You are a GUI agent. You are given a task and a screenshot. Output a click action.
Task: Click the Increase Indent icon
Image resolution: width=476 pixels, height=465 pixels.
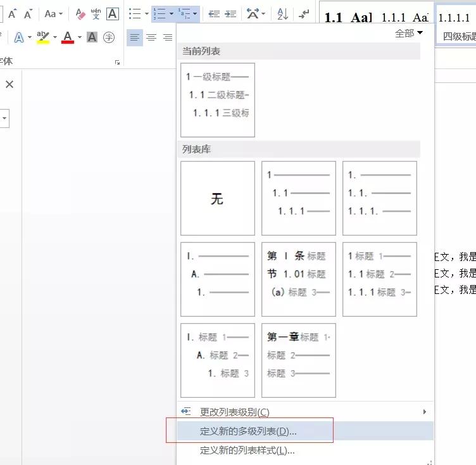230,14
